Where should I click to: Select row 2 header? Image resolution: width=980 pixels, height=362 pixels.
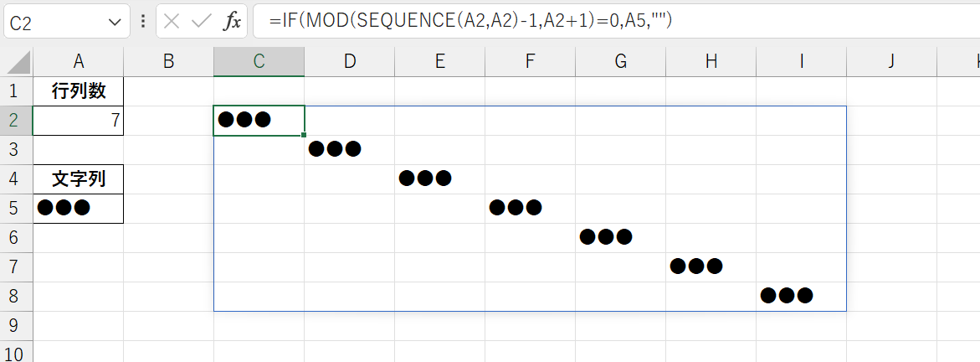point(16,121)
